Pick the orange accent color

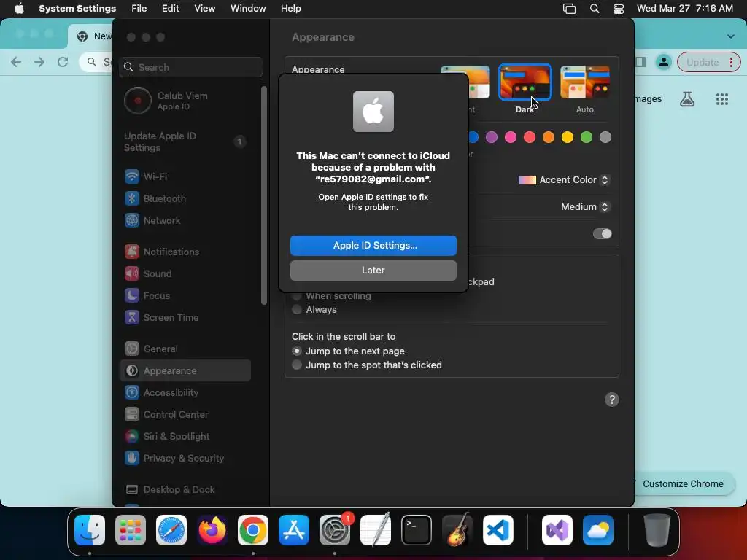point(549,137)
